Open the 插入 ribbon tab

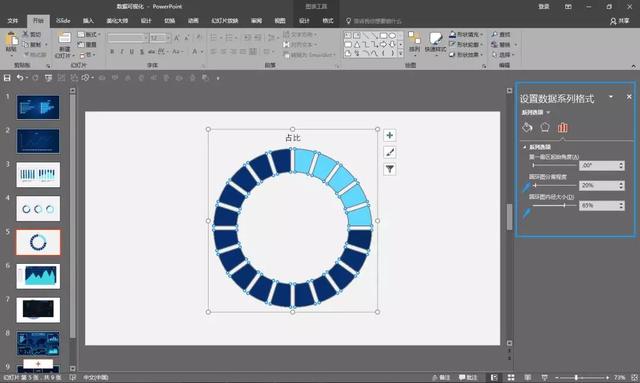click(88, 21)
